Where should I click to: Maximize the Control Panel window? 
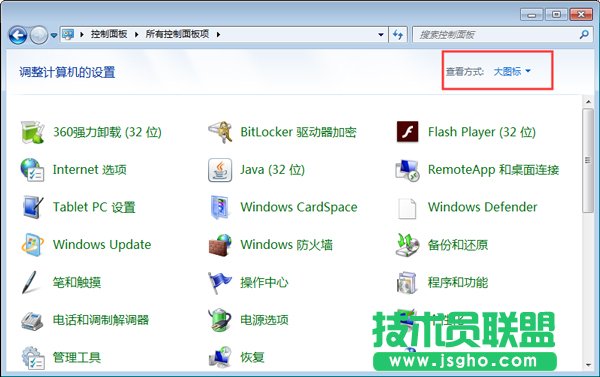click(556, 15)
